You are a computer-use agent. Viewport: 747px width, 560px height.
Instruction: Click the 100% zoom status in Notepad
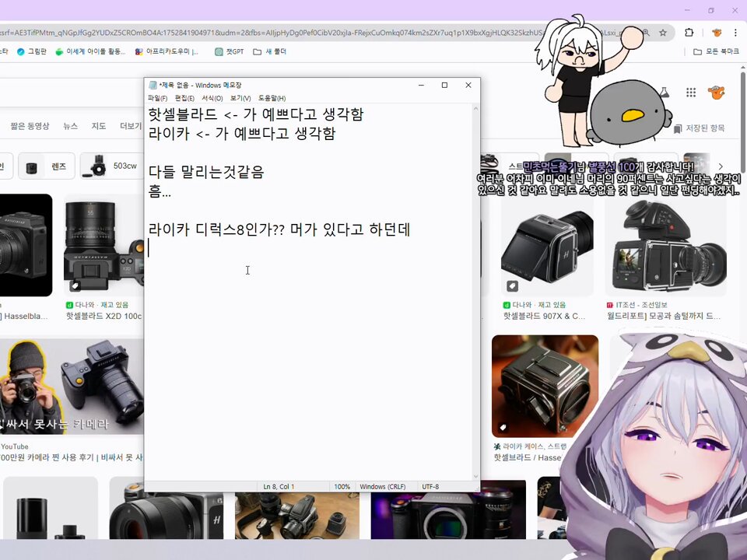tap(342, 487)
